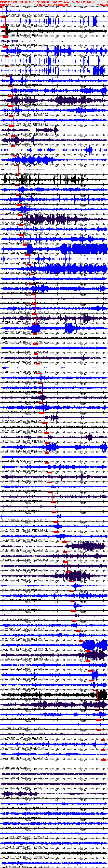Select the PB.B004.EHZ trace label

pos(25,163)
